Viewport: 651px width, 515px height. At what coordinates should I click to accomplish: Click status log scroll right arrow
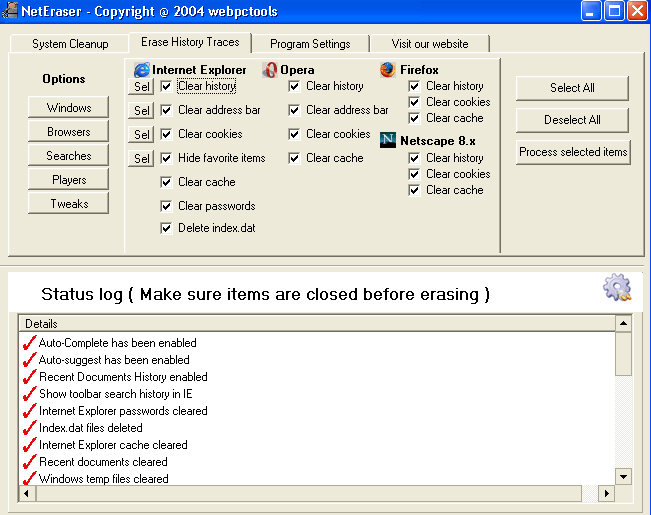tap(607, 493)
